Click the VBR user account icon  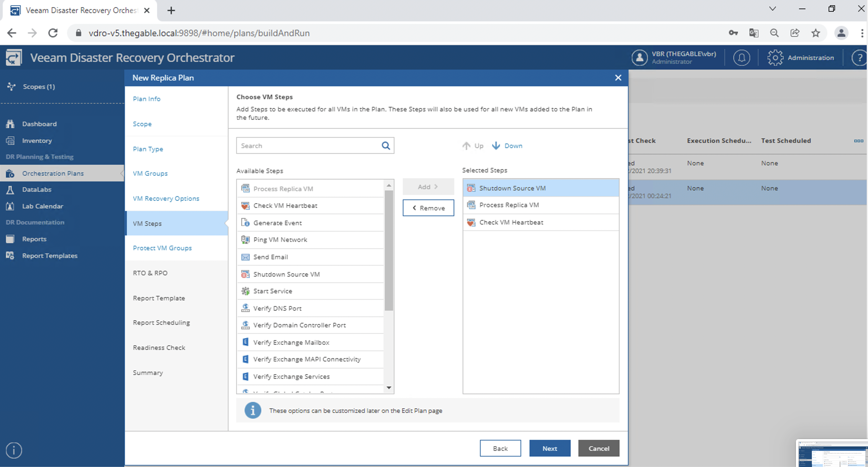[639, 58]
